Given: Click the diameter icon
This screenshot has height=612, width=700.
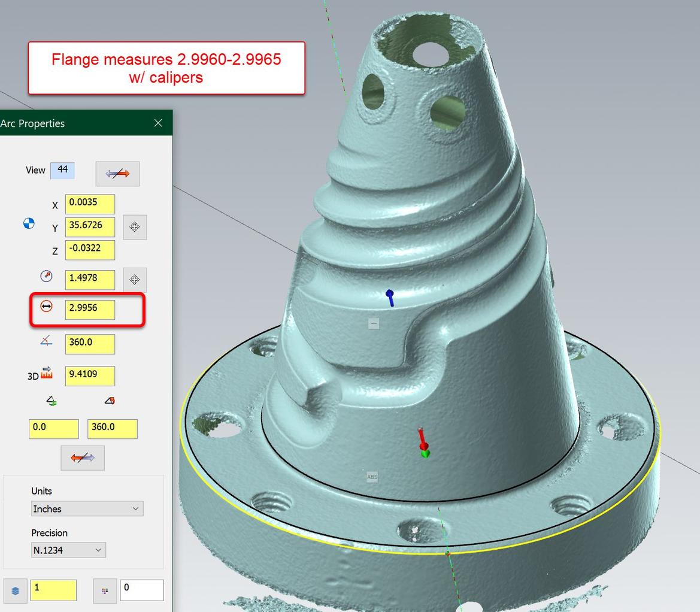Looking at the screenshot, I should coord(47,306).
